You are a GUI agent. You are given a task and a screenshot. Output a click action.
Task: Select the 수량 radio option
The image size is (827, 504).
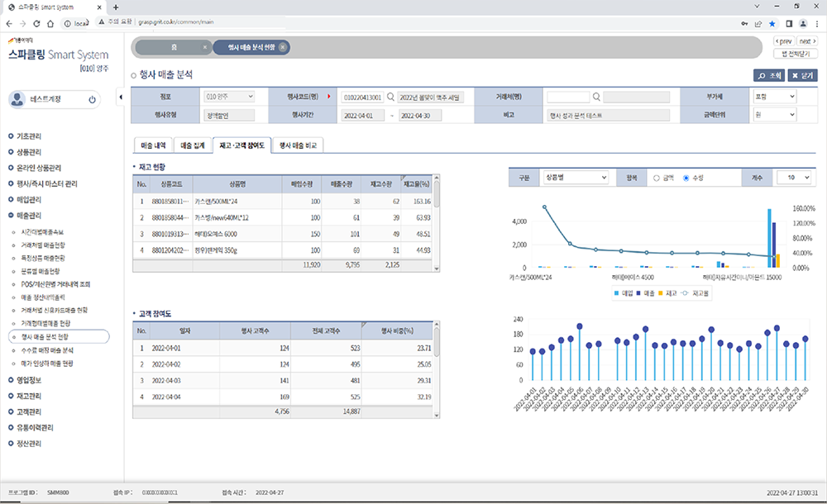[686, 178]
